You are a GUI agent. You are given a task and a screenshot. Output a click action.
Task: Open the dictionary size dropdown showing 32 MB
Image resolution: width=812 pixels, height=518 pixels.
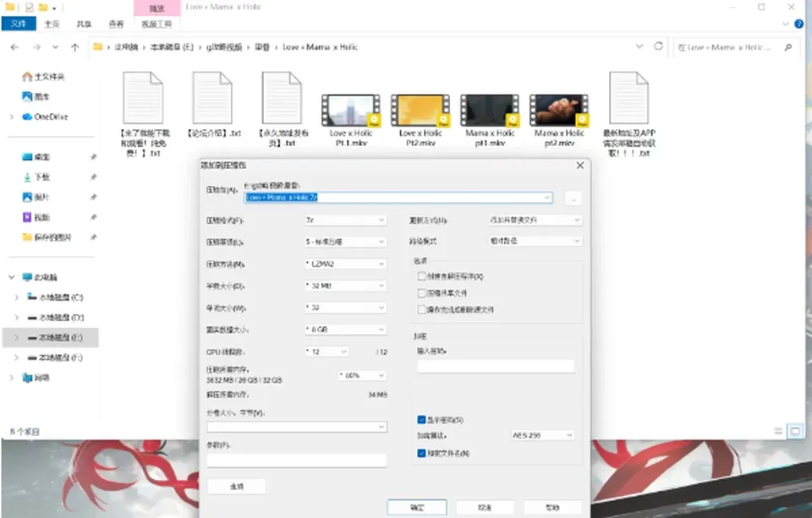(345, 286)
